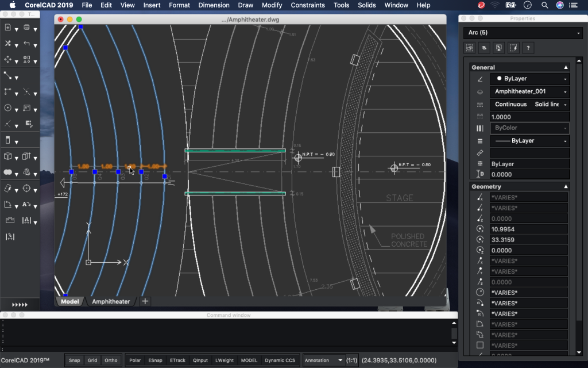Open macOS Spotlight search icon

544,5
